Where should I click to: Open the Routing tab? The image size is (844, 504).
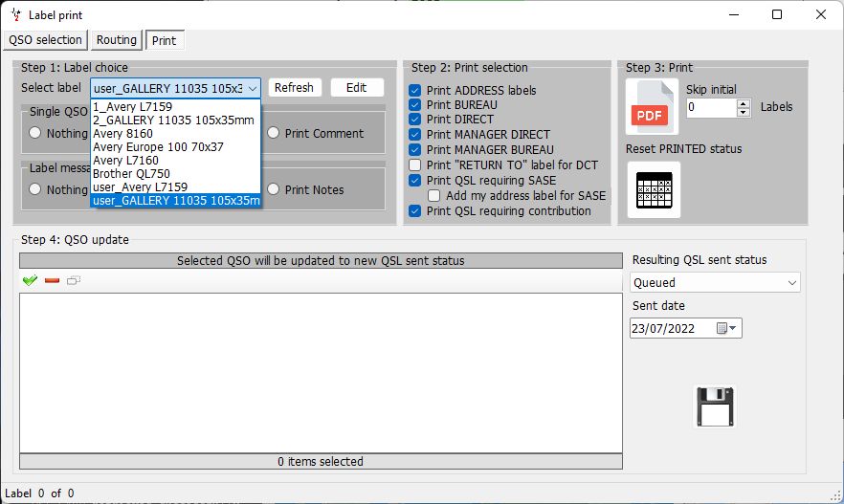tap(117, 40)
